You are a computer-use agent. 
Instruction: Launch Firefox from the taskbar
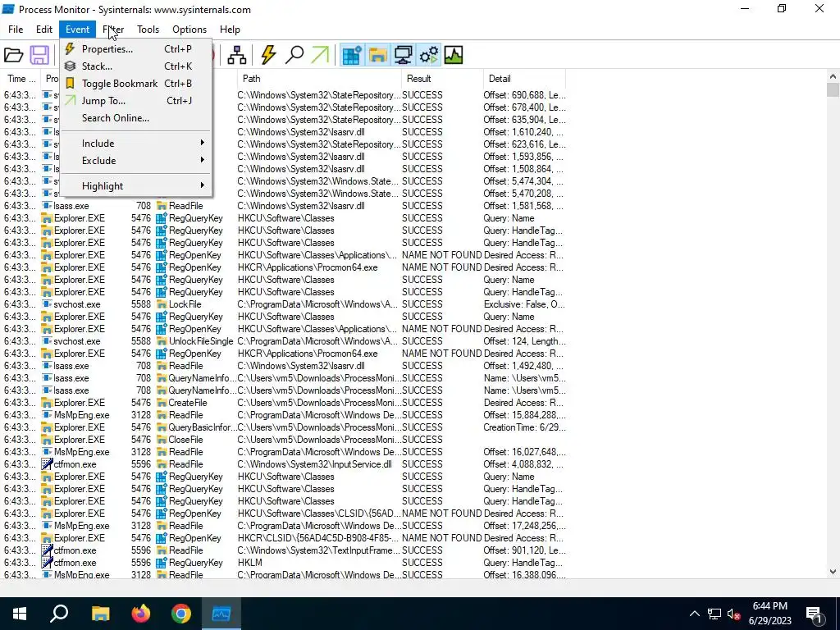pos(141,614)
